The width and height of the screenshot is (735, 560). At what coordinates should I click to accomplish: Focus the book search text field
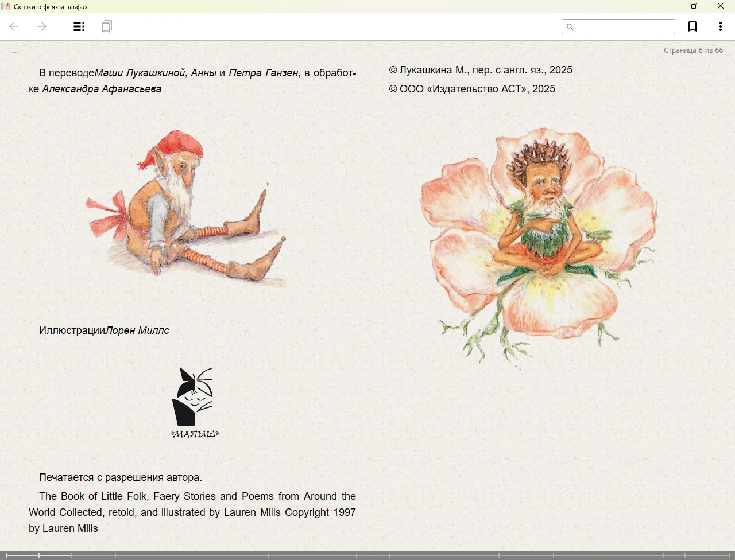pyautogui.click(x=623, y=27)
